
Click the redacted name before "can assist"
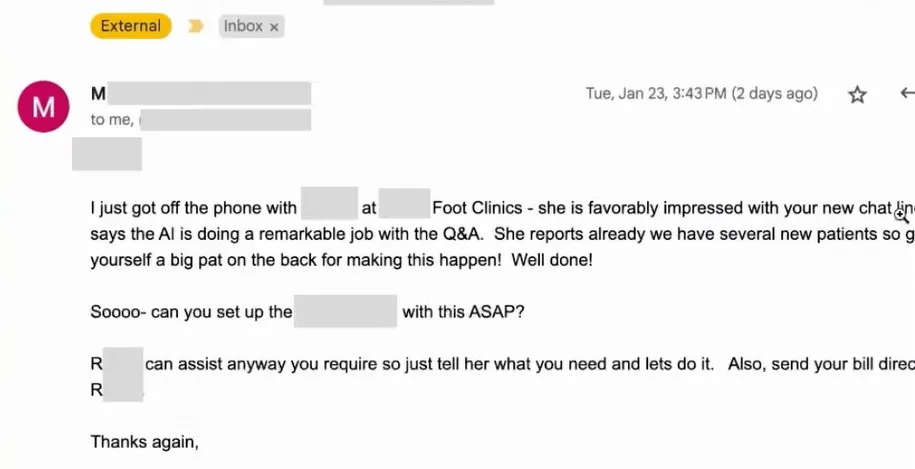tap(123, 364)
